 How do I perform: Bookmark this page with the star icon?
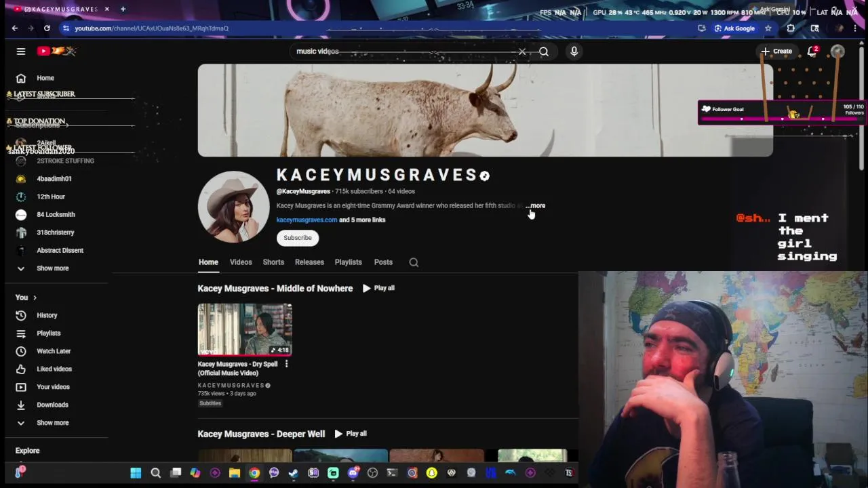pyautogui.click(x=768, y=28)
